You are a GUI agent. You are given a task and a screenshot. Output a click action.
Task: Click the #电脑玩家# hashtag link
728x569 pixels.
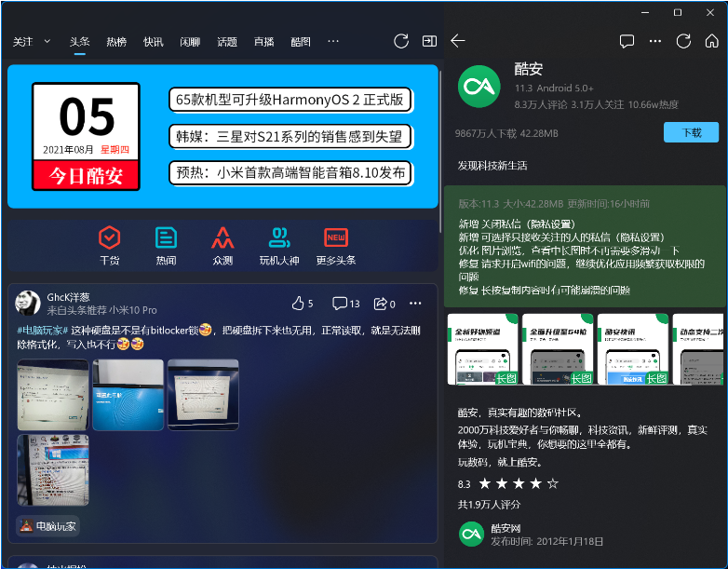(x=43, y=331)
